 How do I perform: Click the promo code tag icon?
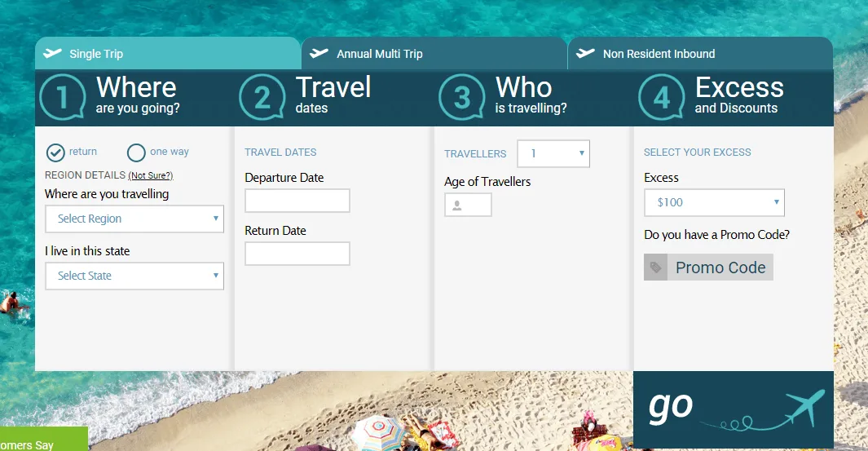tap(656, 268)
